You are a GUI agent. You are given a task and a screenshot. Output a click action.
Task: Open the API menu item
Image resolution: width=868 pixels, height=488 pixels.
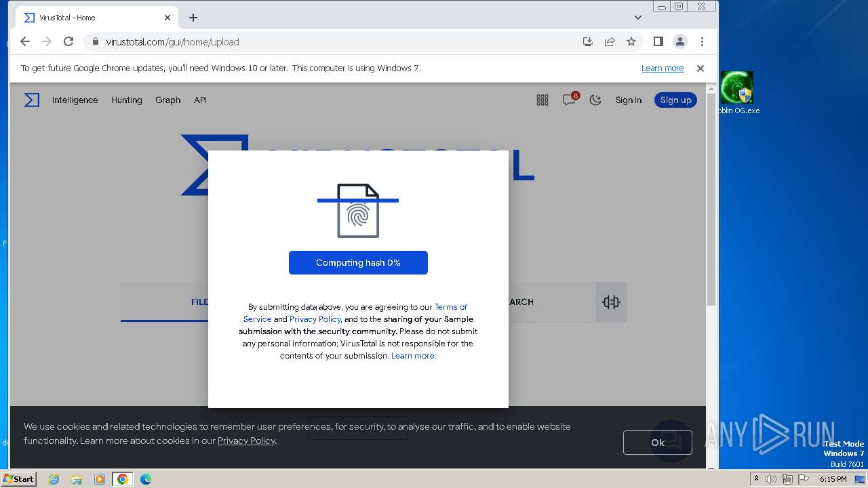[200, 100]
